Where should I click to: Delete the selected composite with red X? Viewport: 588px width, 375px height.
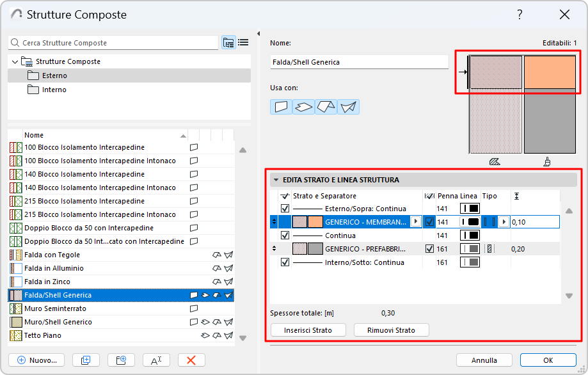tap(191, 360)
